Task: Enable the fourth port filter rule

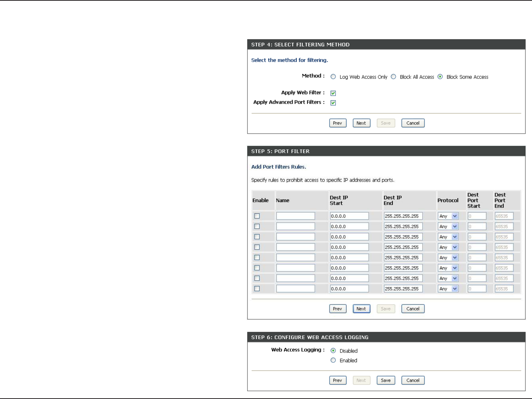Action: tap(257, 247)
